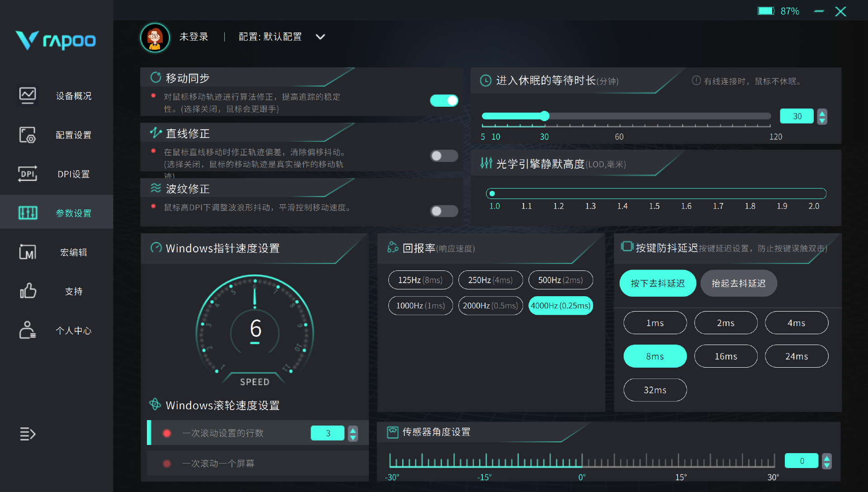Select the 按下去抖延迟 press debounce tab
The width and height of the screenshot is (868, 492).
tap(657, 284)
